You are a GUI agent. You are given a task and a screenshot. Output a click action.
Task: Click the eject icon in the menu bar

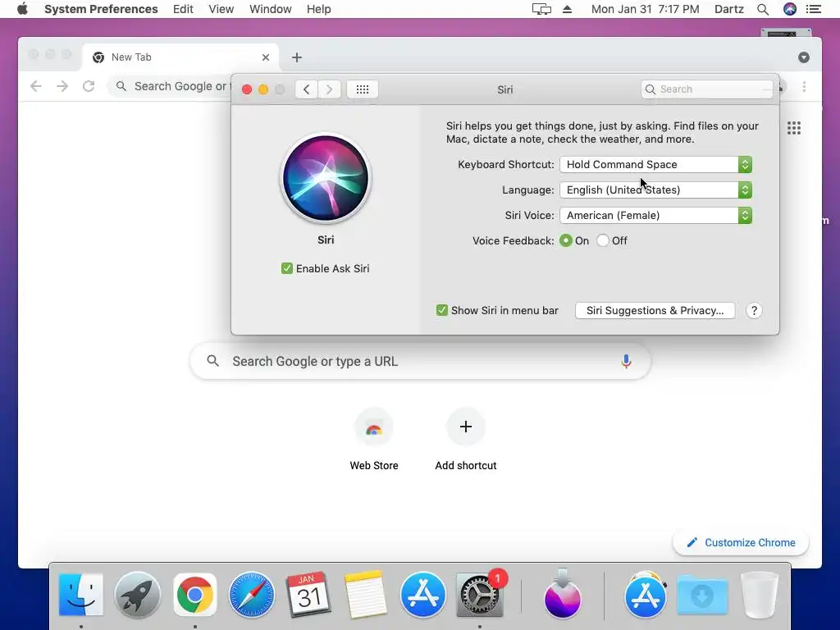568,9
